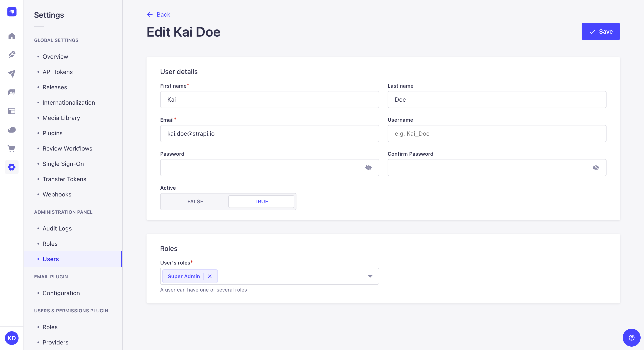Open Strapi Cloud from the sidebar
The width and height of the screenshot is (644, 350).
pyautogui.click(x=11, y=129)
